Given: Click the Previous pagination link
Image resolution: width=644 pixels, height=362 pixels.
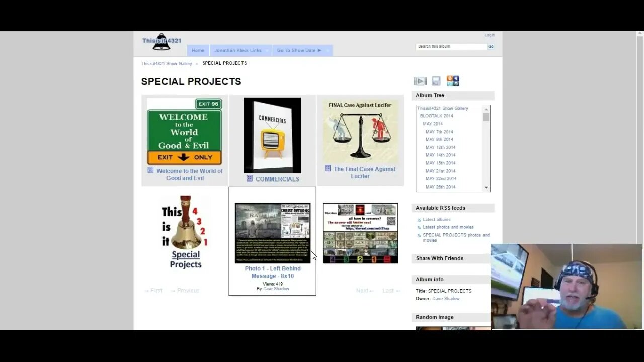Looking at the screenshot, I should [185, 291].
